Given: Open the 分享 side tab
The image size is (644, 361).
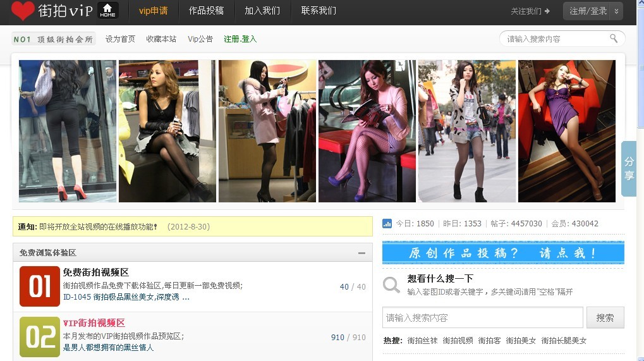Looking at the screenshot, I should tap(629, 168).
